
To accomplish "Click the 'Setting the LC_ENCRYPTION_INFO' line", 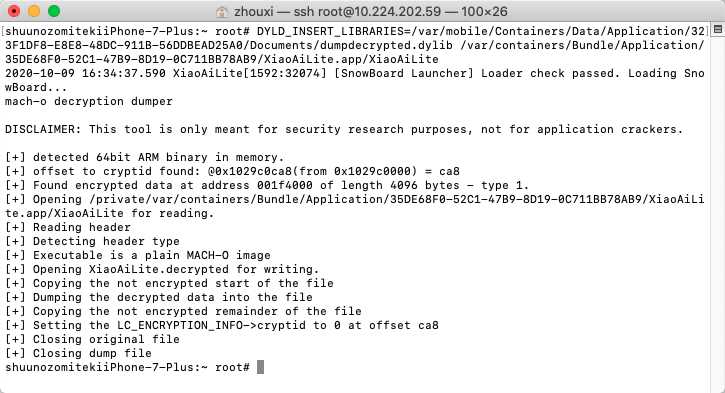I will point(222,325).
